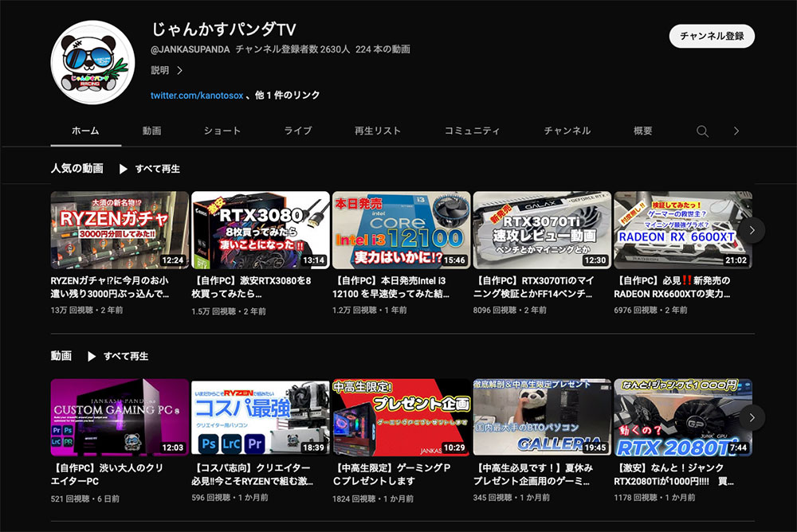797x532 pixels.
Task: Click title '【コスパ志向】クリエイター必見'
Action: click(253, 475)
